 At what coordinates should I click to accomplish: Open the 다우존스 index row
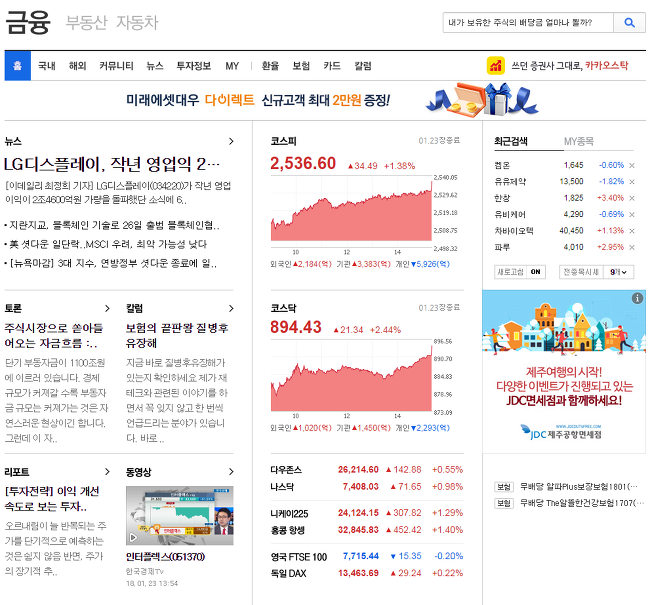tap(367, 469)
